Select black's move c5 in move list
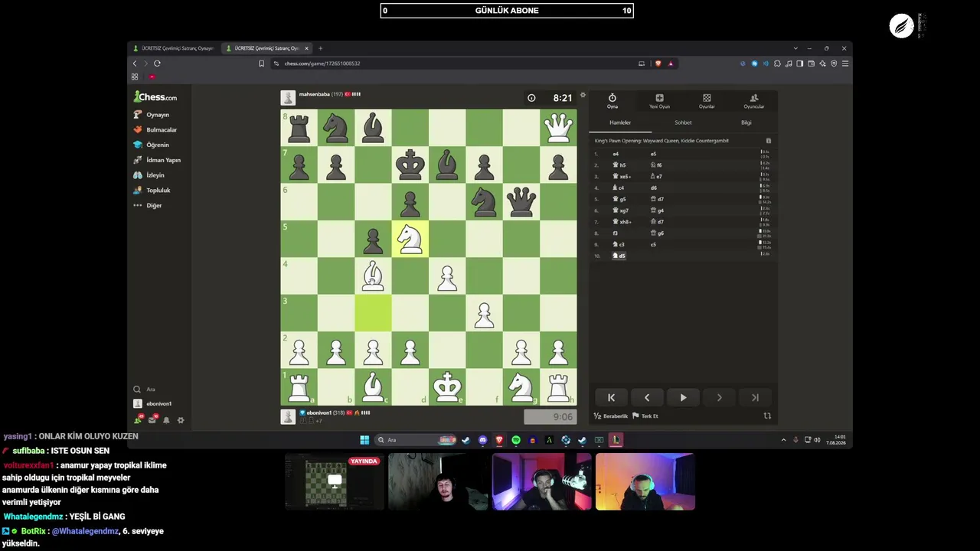 [x=653, y=245]
